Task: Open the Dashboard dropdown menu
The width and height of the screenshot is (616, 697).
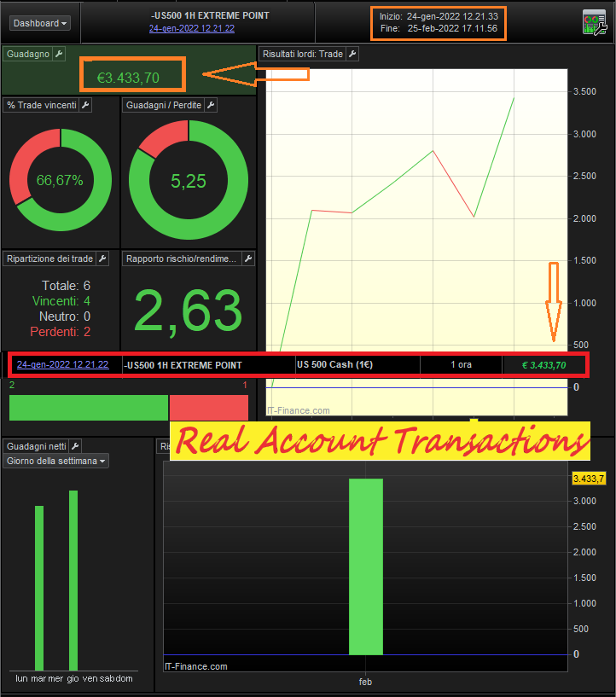Action: click(40, 23)
